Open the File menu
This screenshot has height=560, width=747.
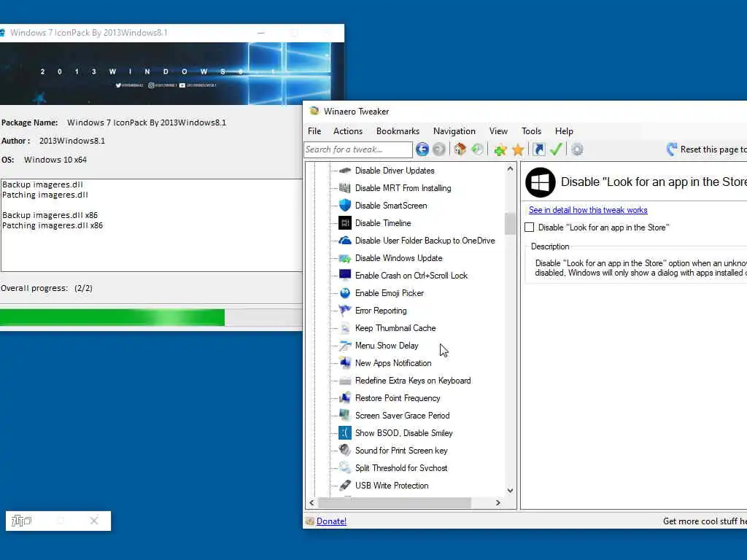pyautogui.click(x=314, y=131)
